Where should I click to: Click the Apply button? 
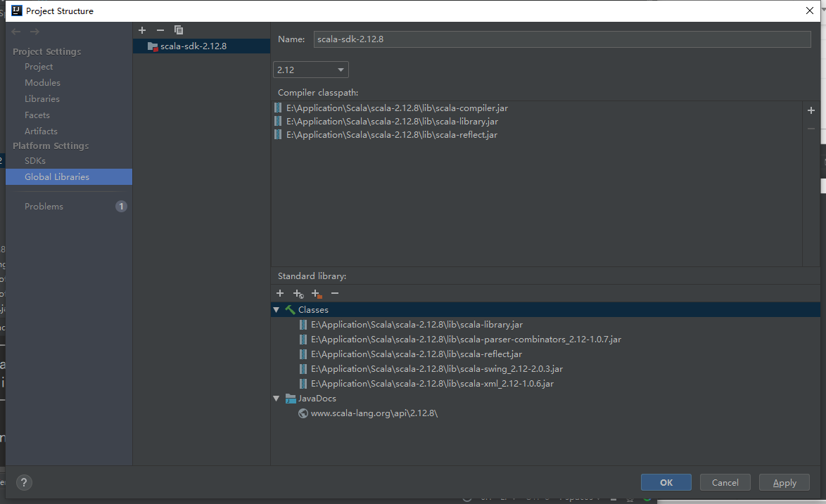[784, 482]
